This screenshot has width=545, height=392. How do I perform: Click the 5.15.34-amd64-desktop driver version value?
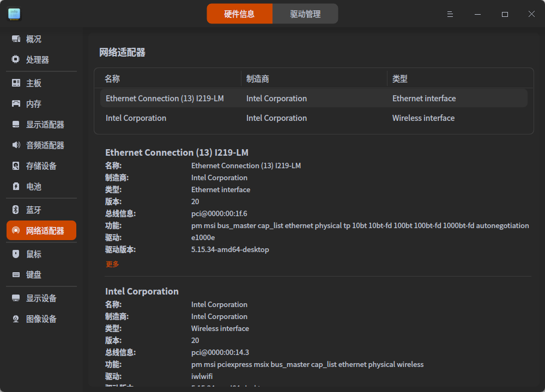pyautogui.click(x=230, y=250)
